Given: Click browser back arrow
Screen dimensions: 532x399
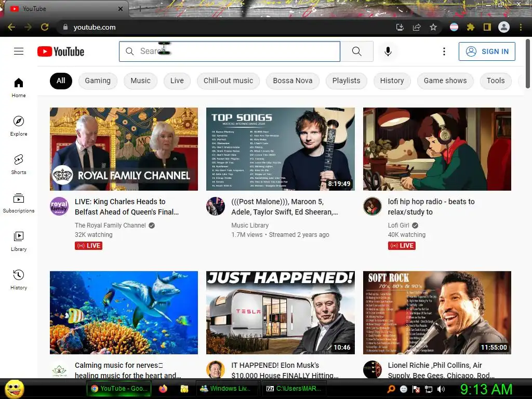Looking at the screenshot, I should pos(11,27).
